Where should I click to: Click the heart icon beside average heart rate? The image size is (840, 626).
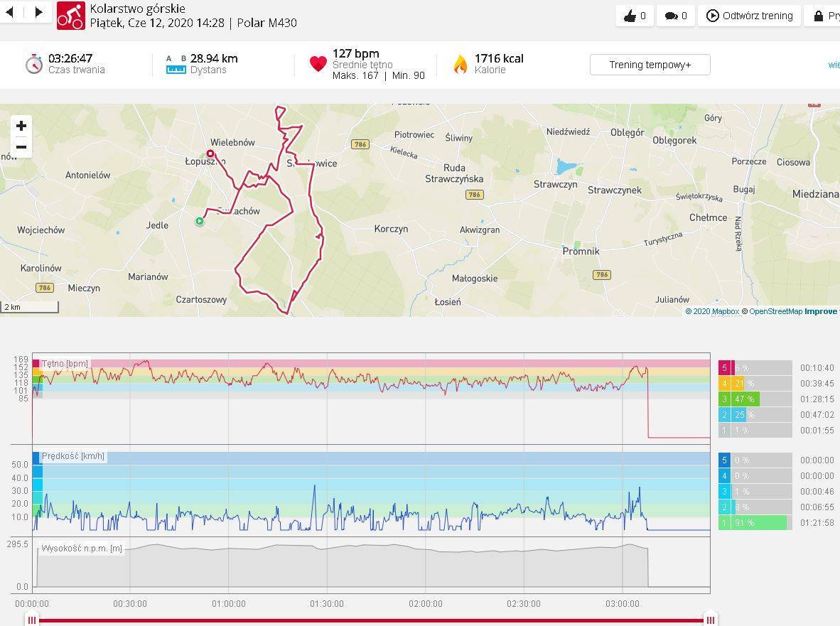[318, 64]
